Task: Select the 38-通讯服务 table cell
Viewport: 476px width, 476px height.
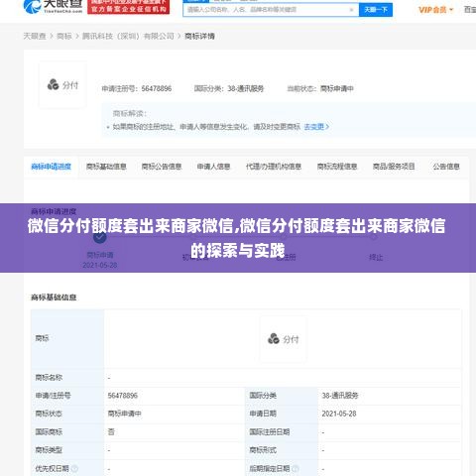Action: [340, 396]
